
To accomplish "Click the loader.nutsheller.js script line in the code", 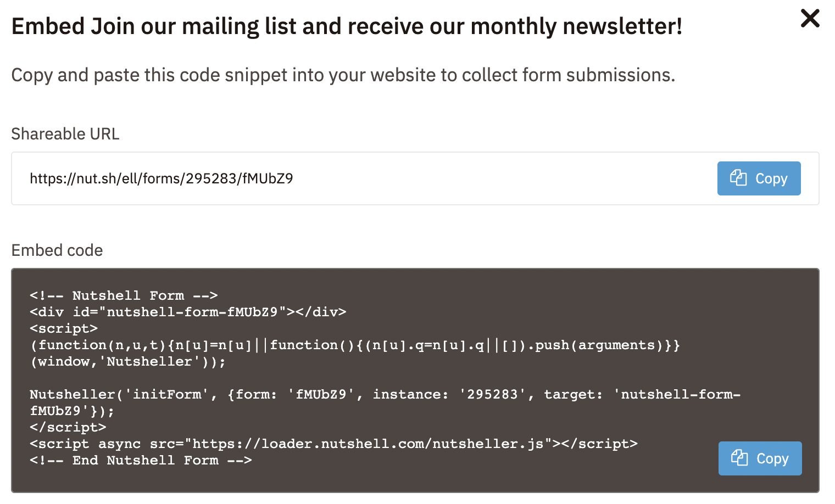I will (x=333, y=444).
